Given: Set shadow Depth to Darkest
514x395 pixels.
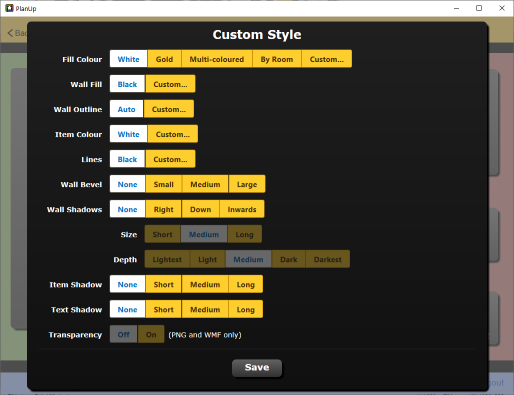Looking at the screenshot, I should (328, 259).
